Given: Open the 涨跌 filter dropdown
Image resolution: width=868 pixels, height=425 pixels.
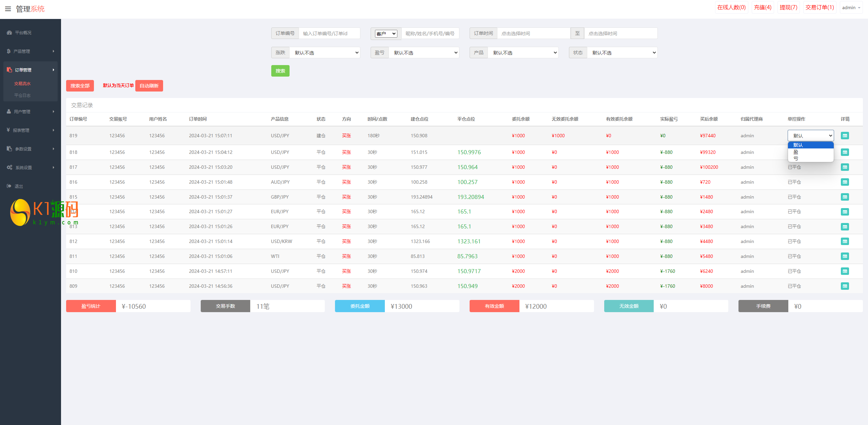Looking at the screenshot, I should click(324, 53).
